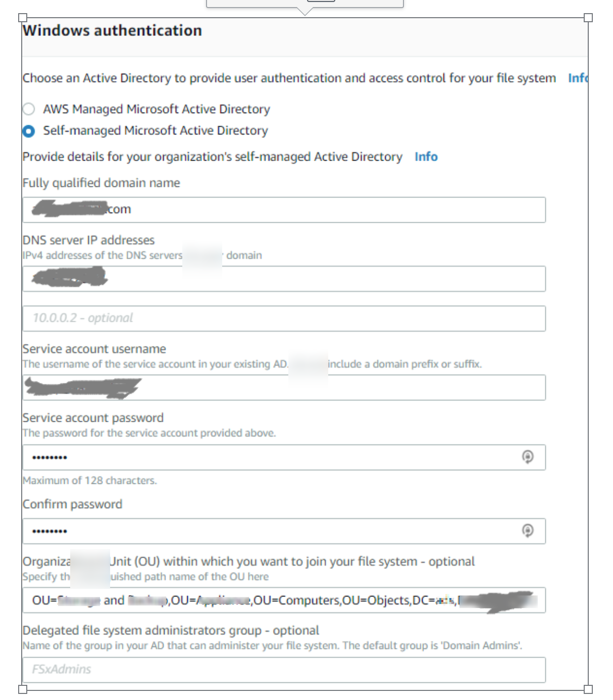Click the first DNS server IP address field
This screenshot has height=700, width=613.
click(303, 279)
